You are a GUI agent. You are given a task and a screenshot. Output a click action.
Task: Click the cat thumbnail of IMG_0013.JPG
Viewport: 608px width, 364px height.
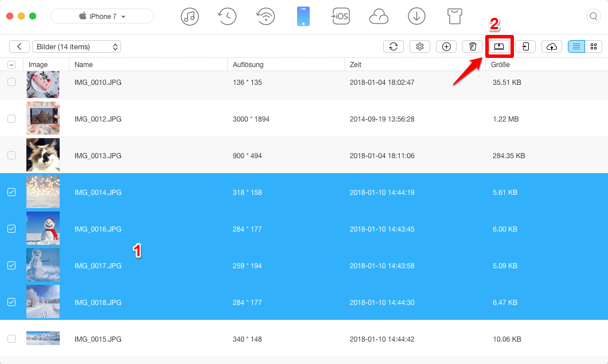point(43,155)
